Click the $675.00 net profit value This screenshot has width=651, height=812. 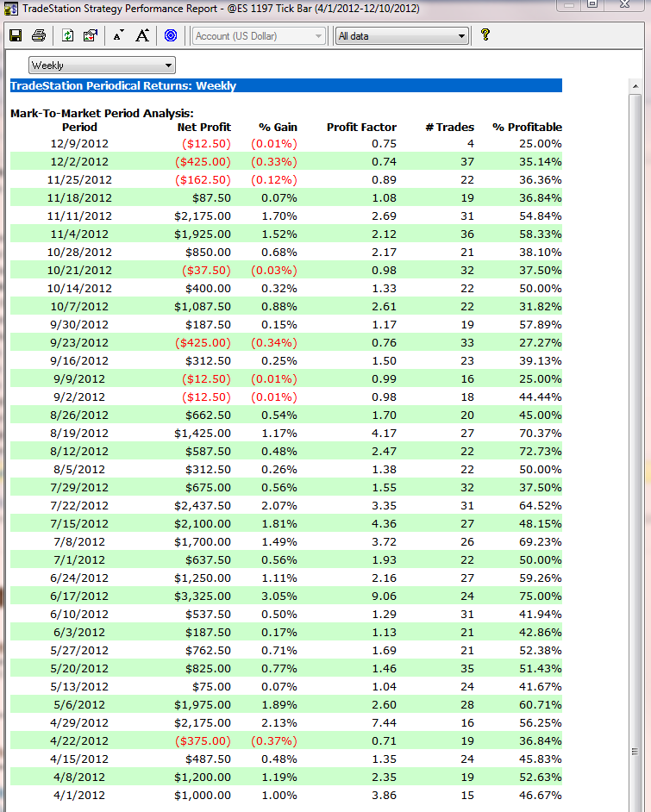tap(208, 489)
